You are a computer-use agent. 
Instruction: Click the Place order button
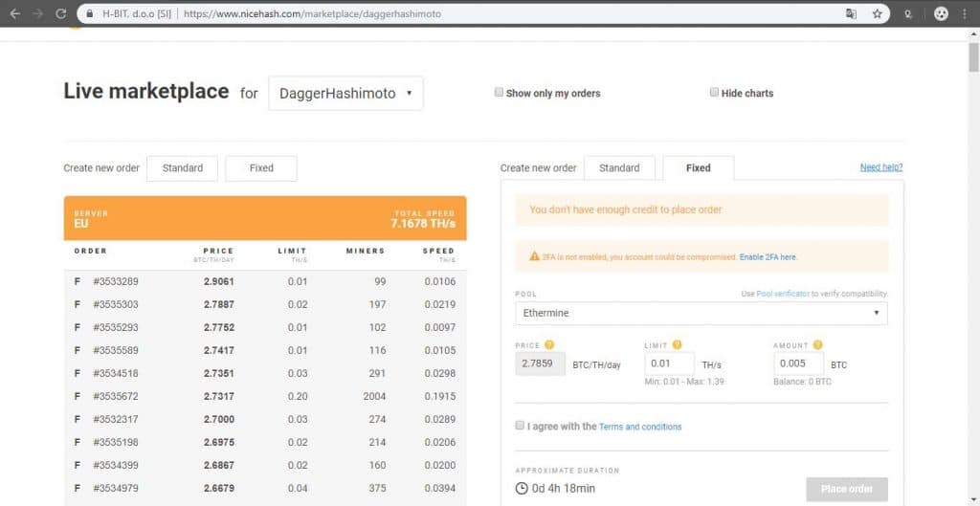[847, 489]
